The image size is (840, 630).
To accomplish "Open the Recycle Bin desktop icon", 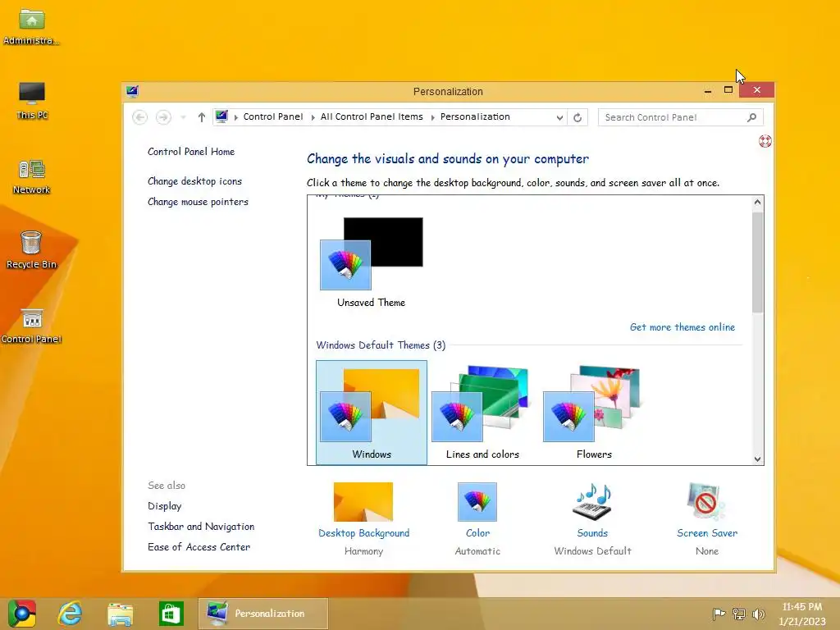I will click(31, 249).
